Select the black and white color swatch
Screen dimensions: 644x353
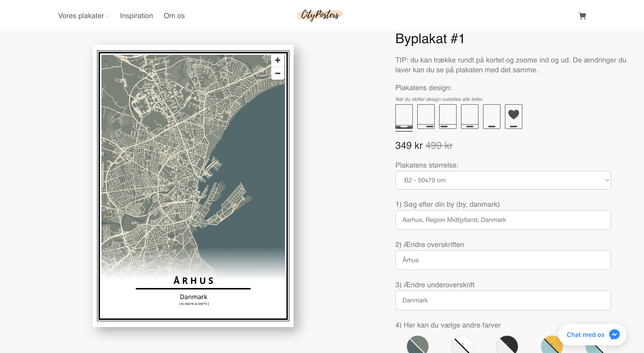[x=507, y=347]
